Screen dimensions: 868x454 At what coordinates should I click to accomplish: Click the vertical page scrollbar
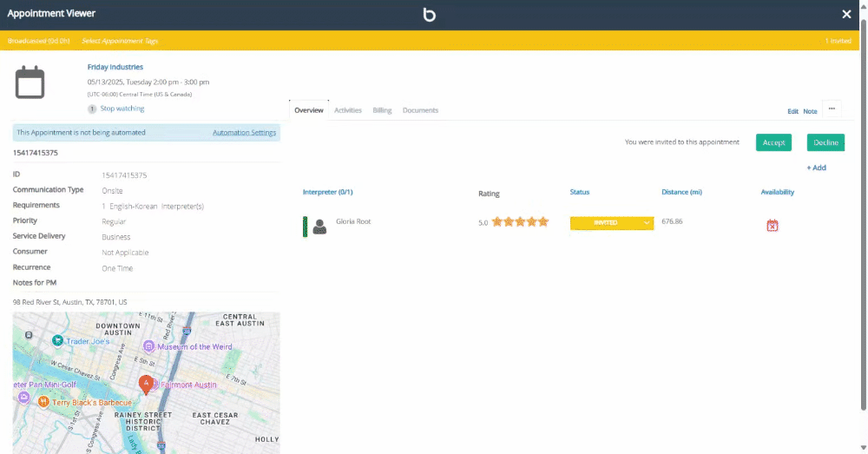pos(863,216)
